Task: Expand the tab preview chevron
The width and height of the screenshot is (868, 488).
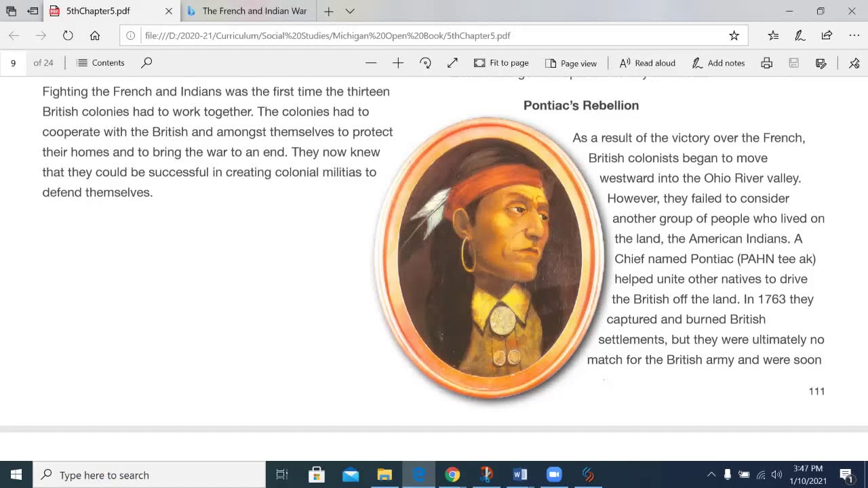Action: 350,11
